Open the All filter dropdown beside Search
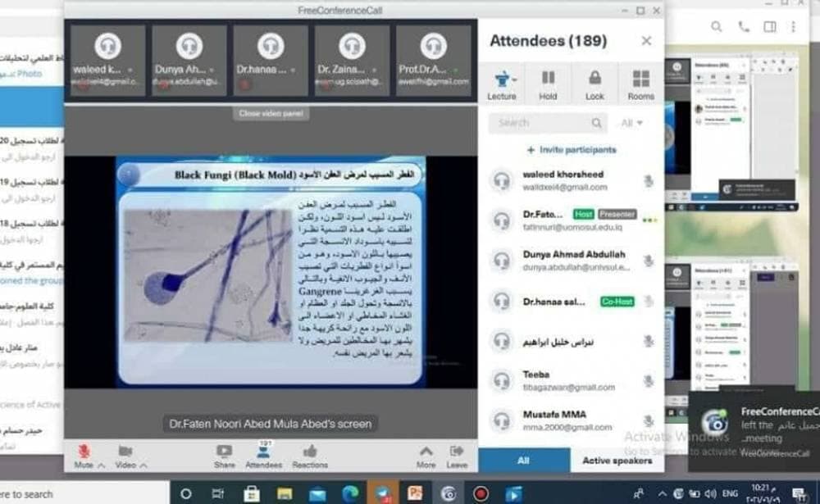 (x=631, y=123)
